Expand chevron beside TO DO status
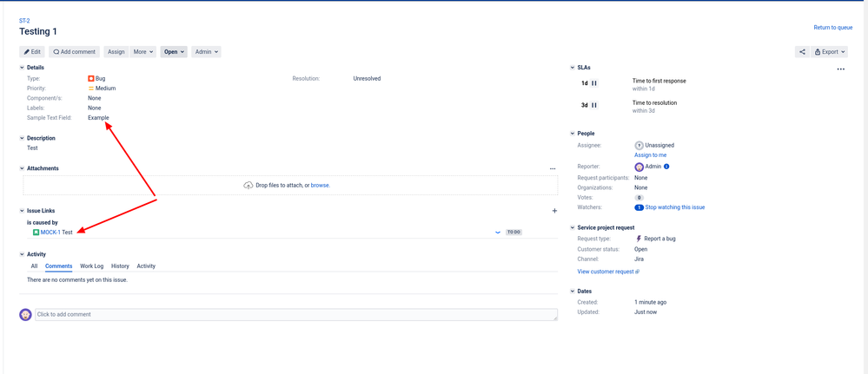 tap(497, 233)
